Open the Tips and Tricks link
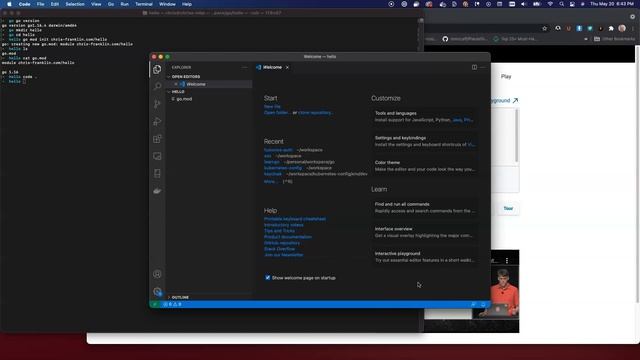Viewport: 640px width, 360px height. (279, 231)
